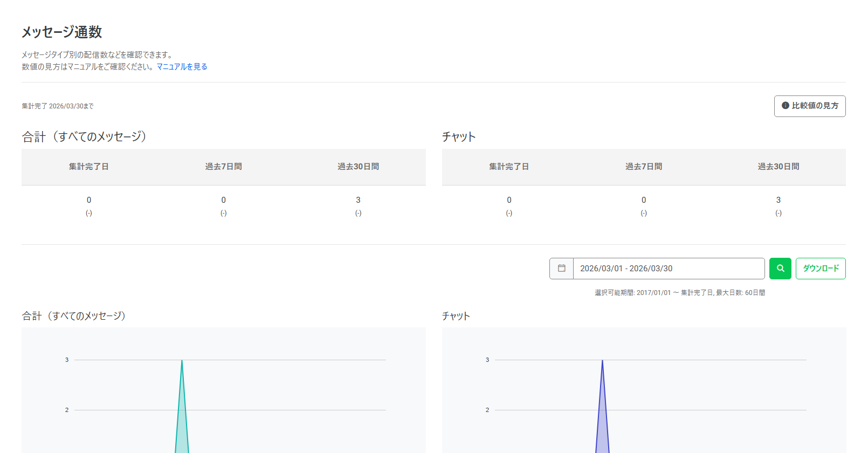Click the info icon in 比較値の見方
868x453 pixels.
click(x=786, y=106)
